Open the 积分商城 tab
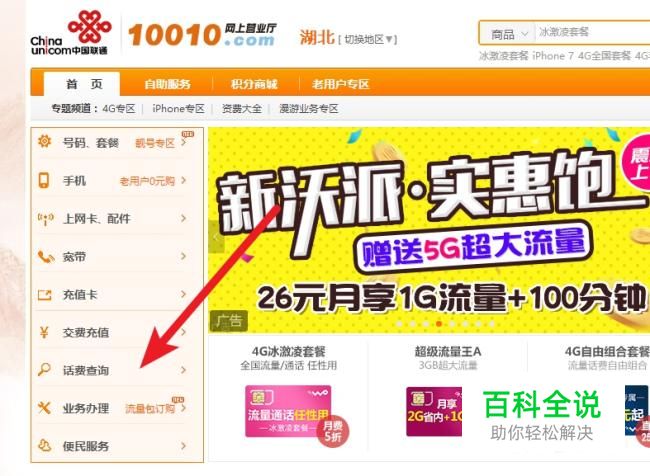Viewport: 650px width, 476px height. point(254,84)
